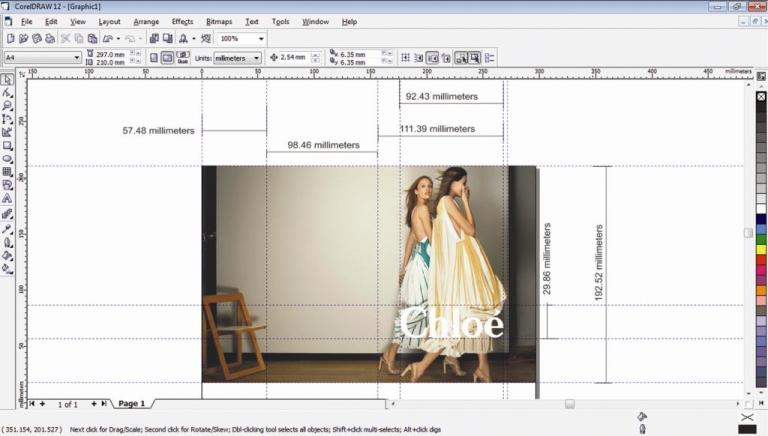
Task: Choose the Rectangle tool
Action: pyautogui.click(x=7, y=145)
